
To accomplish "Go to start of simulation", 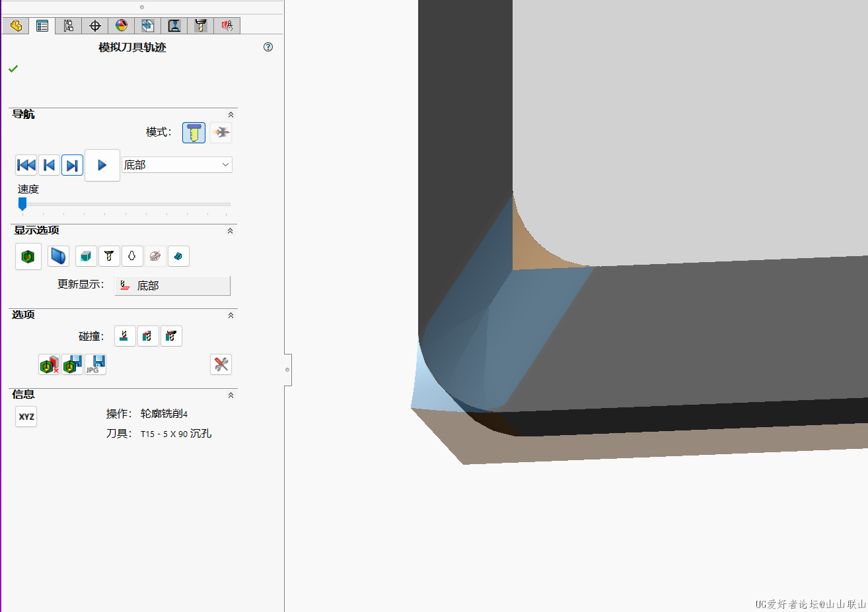I will click(26, 165).
